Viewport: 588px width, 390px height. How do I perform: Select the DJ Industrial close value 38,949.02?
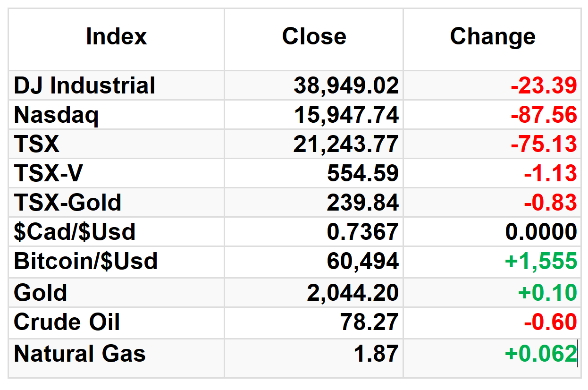pyautogui.click(x=346, y=86)
